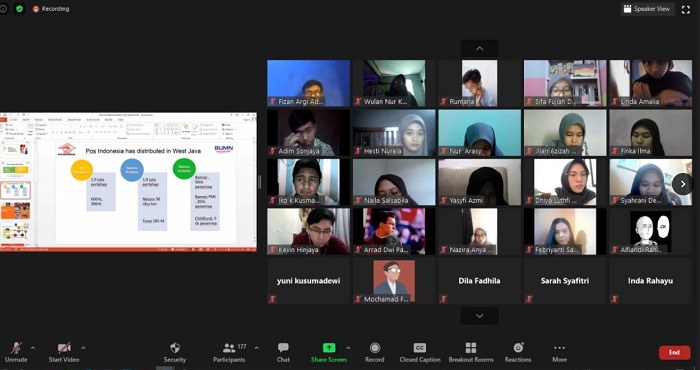Screen dimensions: 700x370
Task: Open the Reactions smiley icon
Action: point(518,348)
